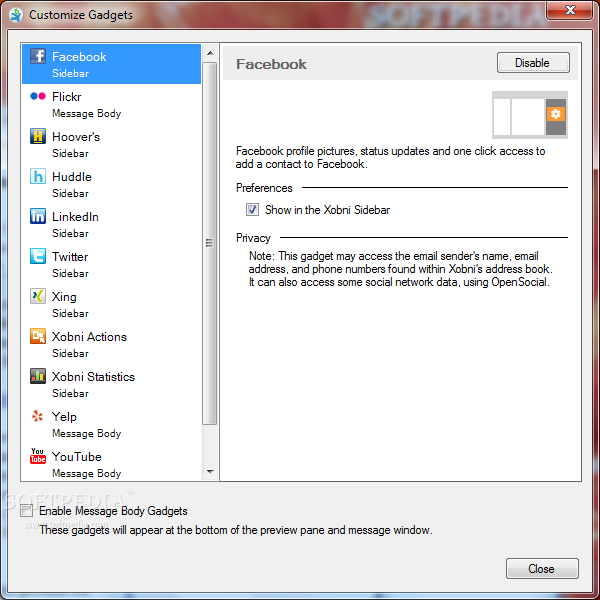The height and width of the screenshot is (600, 600).
Task: Click the Xobni Statistics chart icon
Action: point(38,376)
